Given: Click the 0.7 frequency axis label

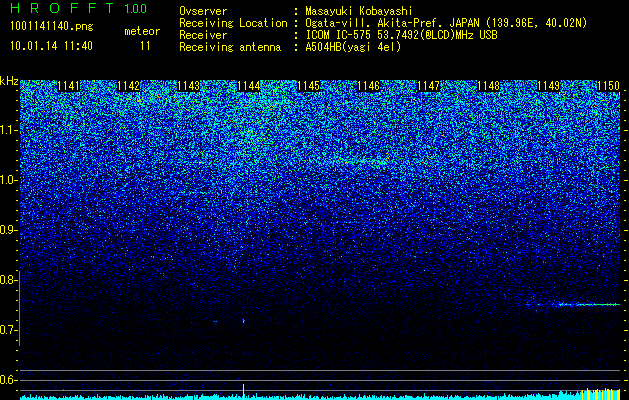Looking at the screenshot, I should 8,330.
